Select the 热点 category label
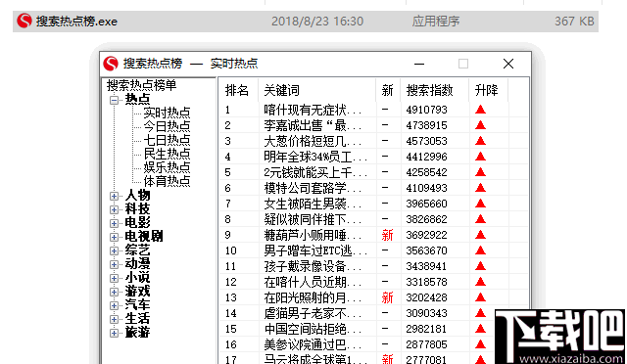Screen dimensions: 627x364 coord(137,99)
